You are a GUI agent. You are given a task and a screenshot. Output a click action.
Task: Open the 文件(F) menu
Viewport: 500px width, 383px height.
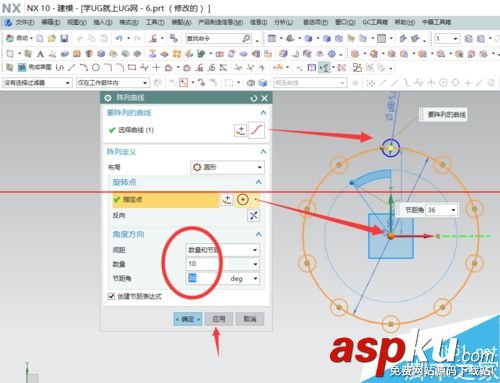25,22
